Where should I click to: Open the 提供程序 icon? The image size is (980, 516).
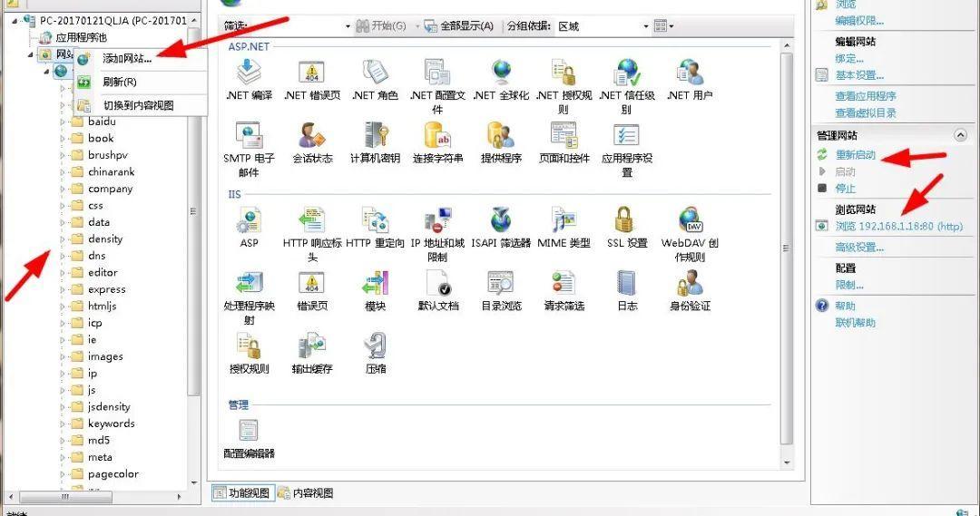click(501, 135)
